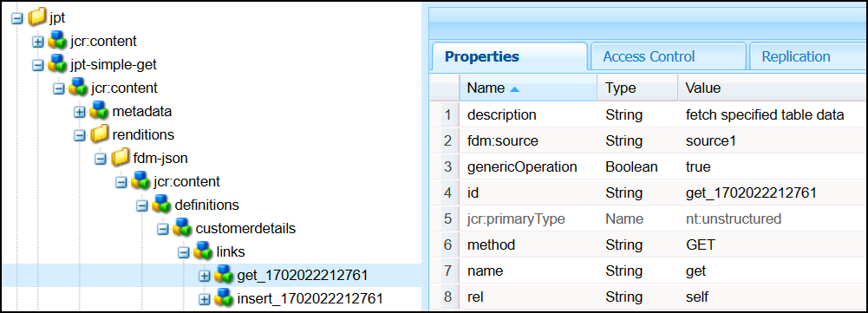Open the Access Control tab

(x=668, y=56)
